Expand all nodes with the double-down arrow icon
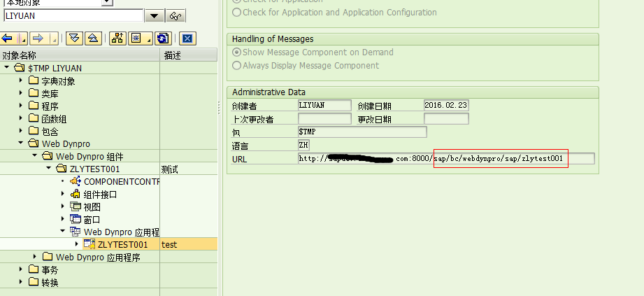 pos(74,38)
